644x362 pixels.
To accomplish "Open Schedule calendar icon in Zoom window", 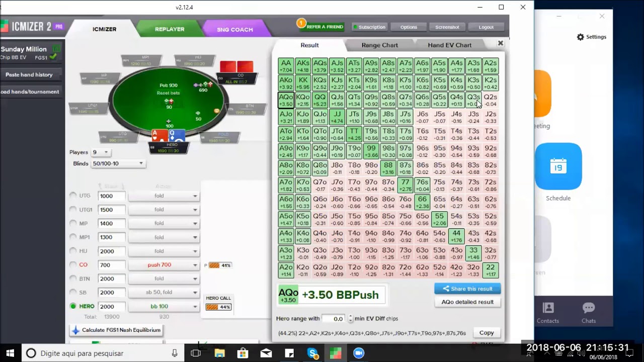I will coord(558,166).
